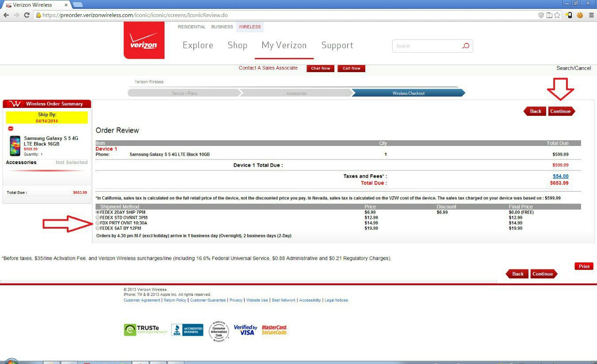Click the secure padlock icon in the address bar
The width and height of the screenshot is (597, 364).
click(38, 15)
